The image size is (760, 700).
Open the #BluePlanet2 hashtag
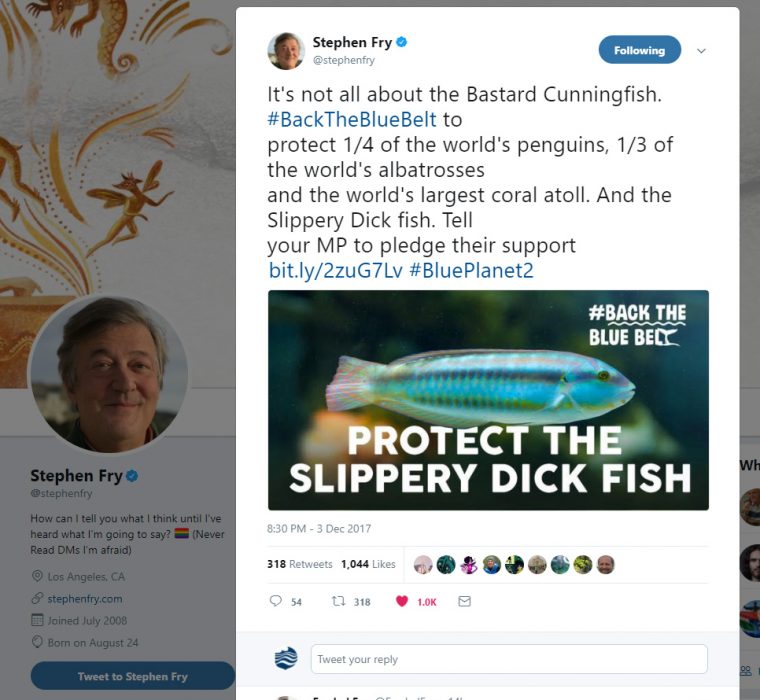tap(471, 270)
